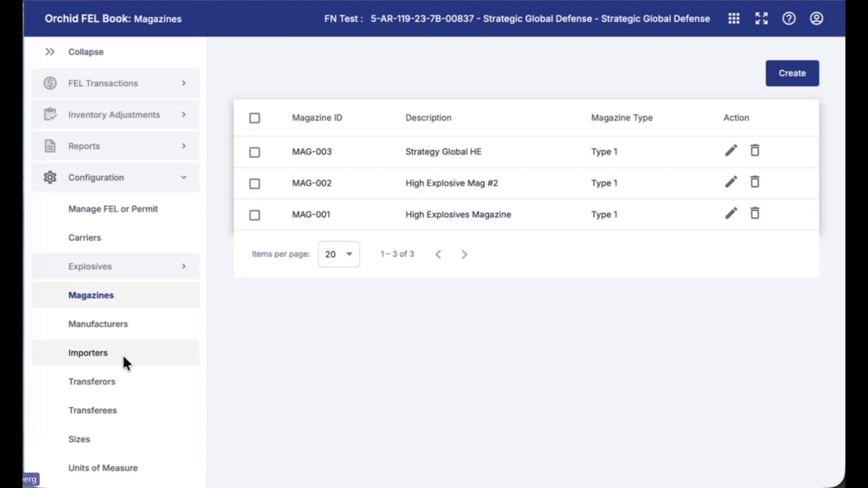The image size is (868, 488).
Task: Edit the MAG-001 magazine entry
Action: click(x=731, y=214)
